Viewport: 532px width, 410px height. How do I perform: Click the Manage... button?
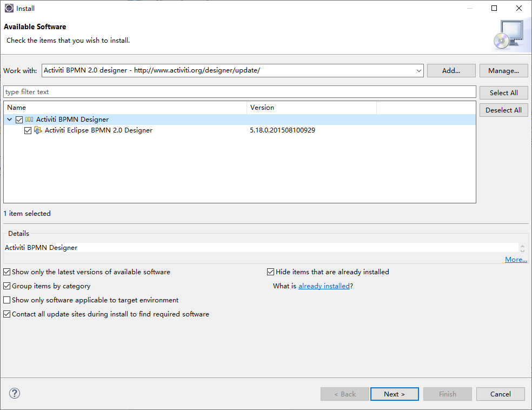coord(503,71)
